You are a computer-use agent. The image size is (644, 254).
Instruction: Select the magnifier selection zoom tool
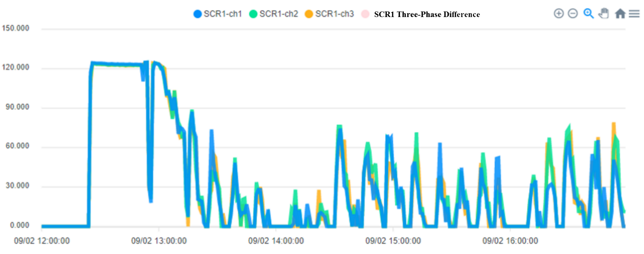[588, 13]
